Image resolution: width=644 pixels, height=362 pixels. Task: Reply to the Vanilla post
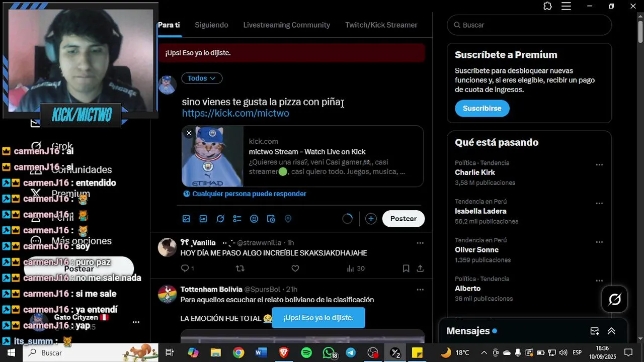point(185,268)
